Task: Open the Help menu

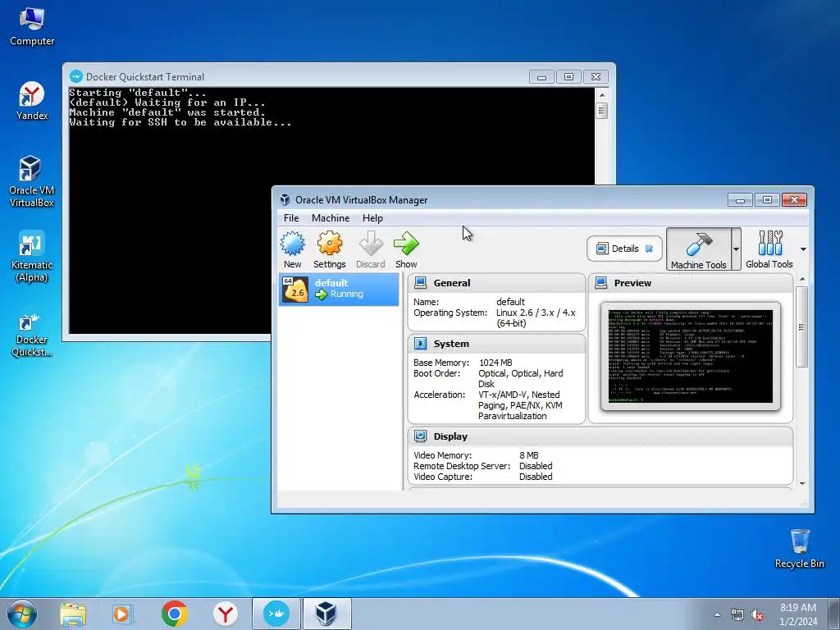Action: pos(372,218)
